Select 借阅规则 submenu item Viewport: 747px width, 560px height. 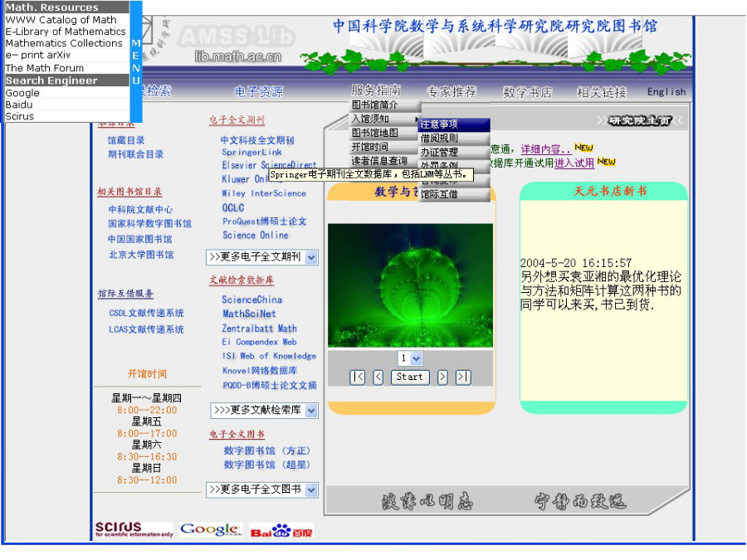coord(454,139)
